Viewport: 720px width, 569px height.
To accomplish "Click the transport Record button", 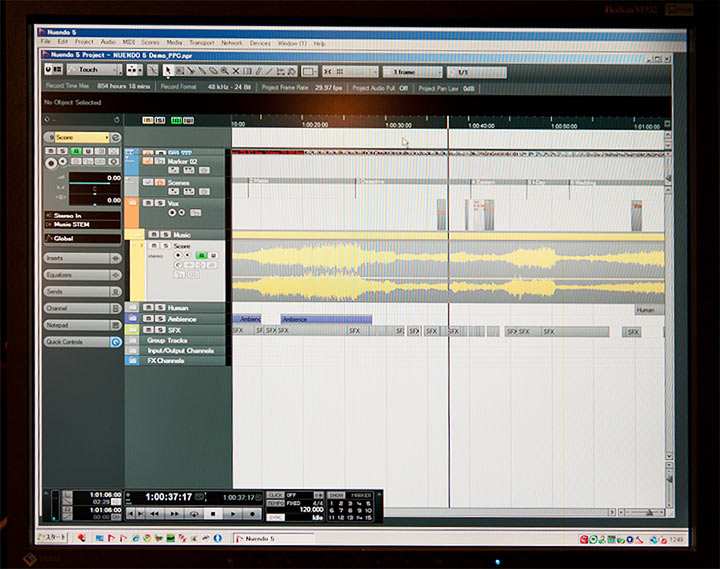I will (252, 514).
